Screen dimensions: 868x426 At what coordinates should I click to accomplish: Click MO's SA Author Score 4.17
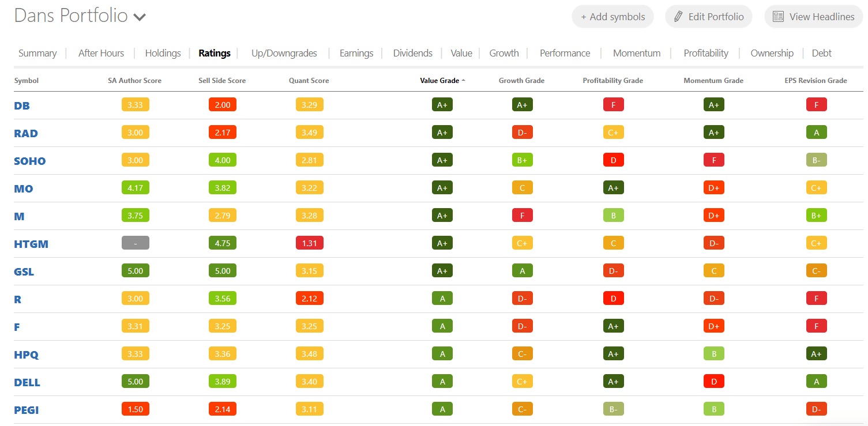click(x=136, y=188)
